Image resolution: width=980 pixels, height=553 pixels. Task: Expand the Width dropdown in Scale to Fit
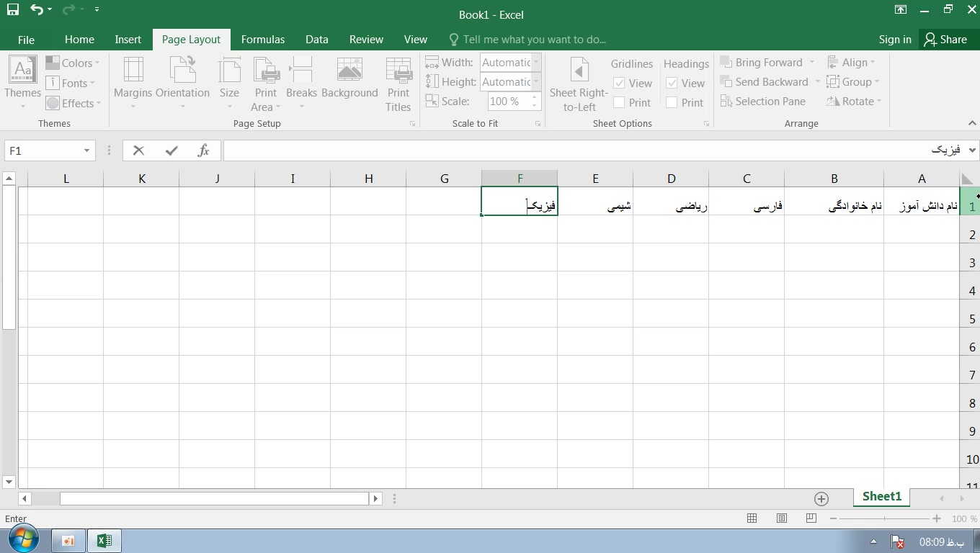click(x=535, y=63)
